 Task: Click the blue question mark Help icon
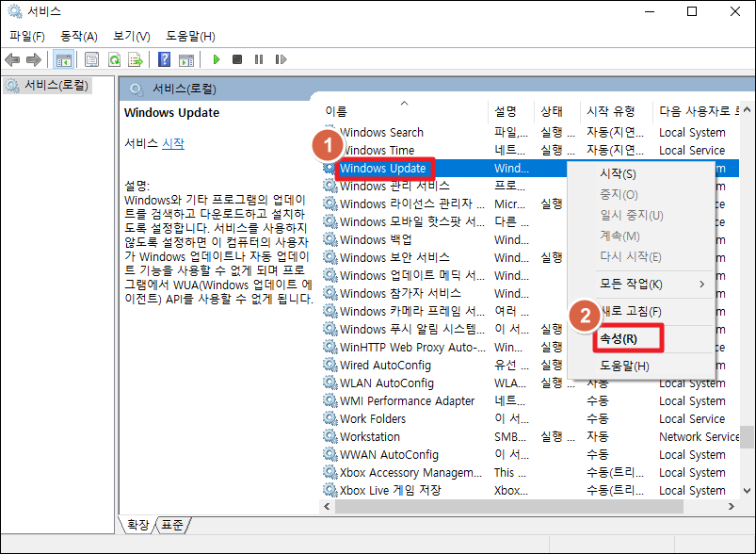165,60
